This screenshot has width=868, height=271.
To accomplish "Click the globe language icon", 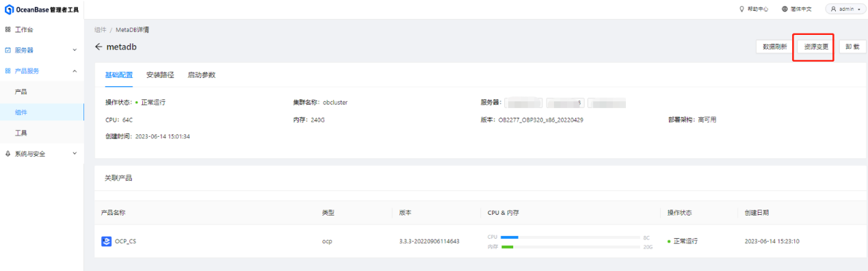I will click(x=785, y=10).
